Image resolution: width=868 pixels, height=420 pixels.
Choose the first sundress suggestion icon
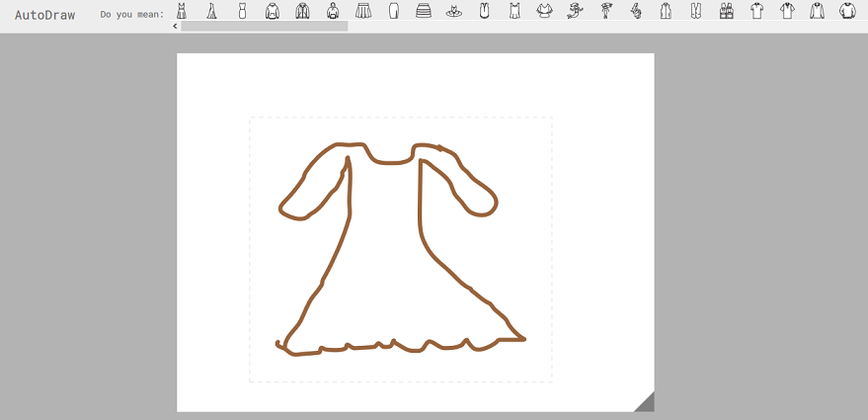[x=182, y=11]
